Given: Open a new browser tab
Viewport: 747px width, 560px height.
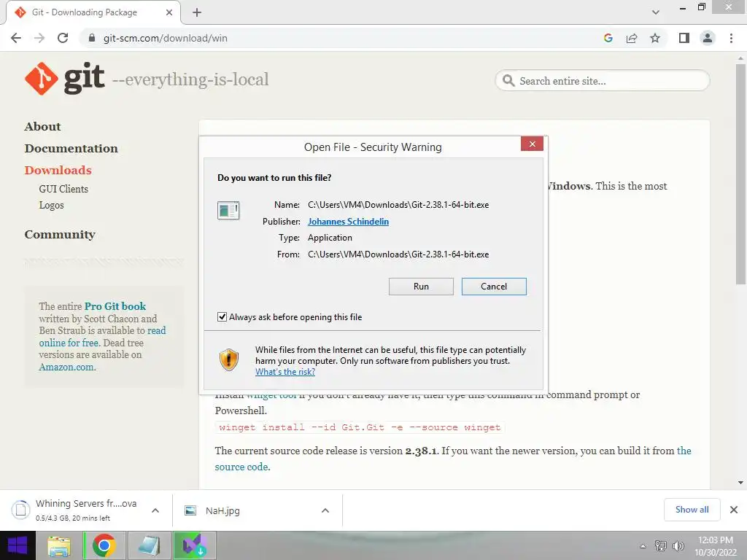Looking at the screenshot, I should coord(197,12).
